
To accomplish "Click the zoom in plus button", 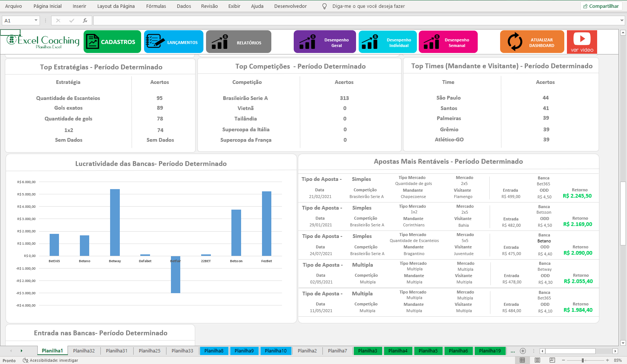I will pos(608,360).
